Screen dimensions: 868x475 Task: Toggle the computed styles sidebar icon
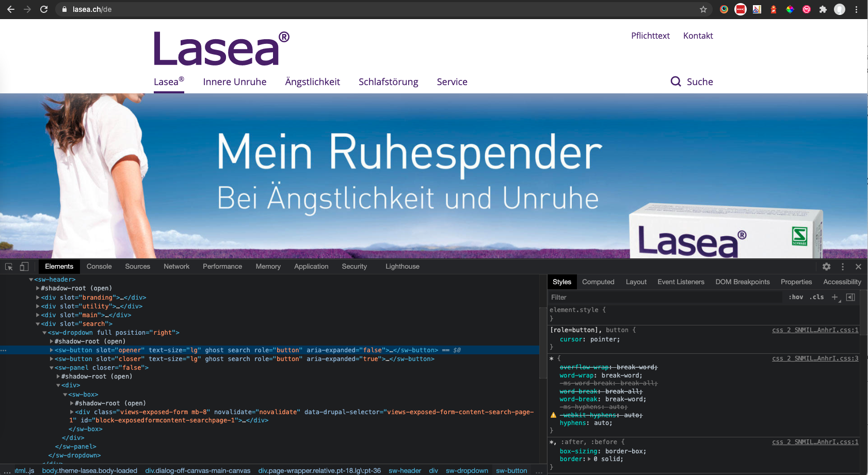[x=850, y=297]
